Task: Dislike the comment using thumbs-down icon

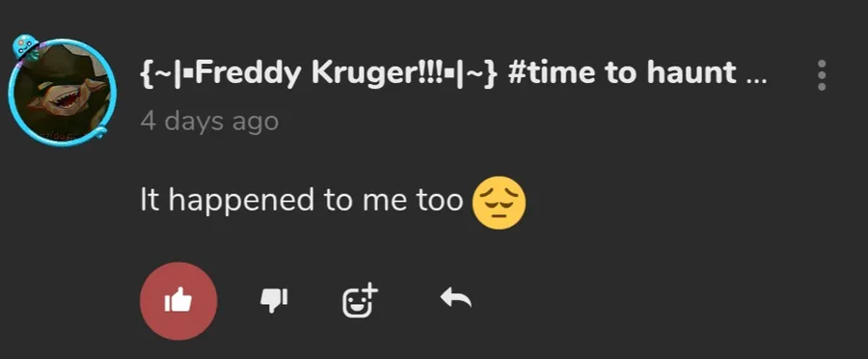Action: pos(274,301)
